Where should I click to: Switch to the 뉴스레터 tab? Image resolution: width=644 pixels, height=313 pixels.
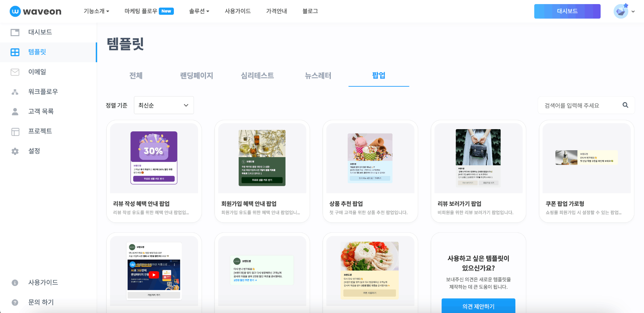[318, 76]
